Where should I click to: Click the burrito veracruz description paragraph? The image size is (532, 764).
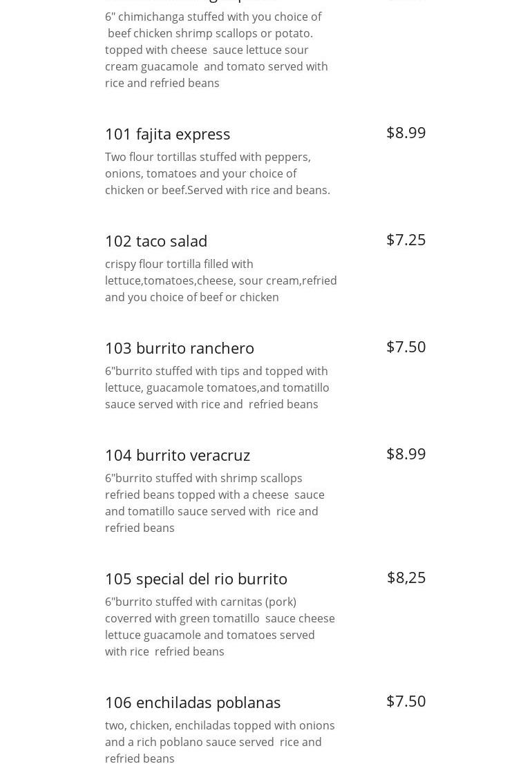click(x=215, y=503)
